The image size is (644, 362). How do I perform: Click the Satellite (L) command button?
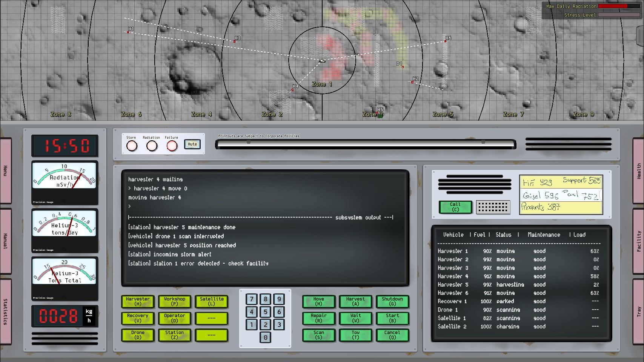click(212, 301)
